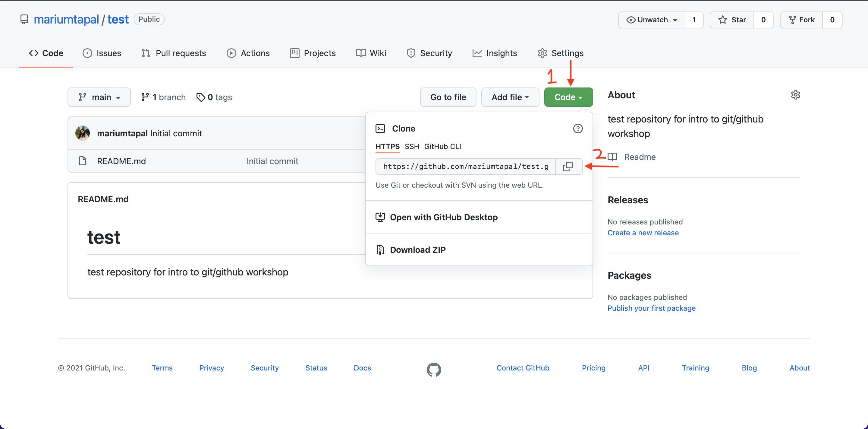868x429 pixels.
Task: Open the Wiki tab
Action: click(x=371, y=53)
